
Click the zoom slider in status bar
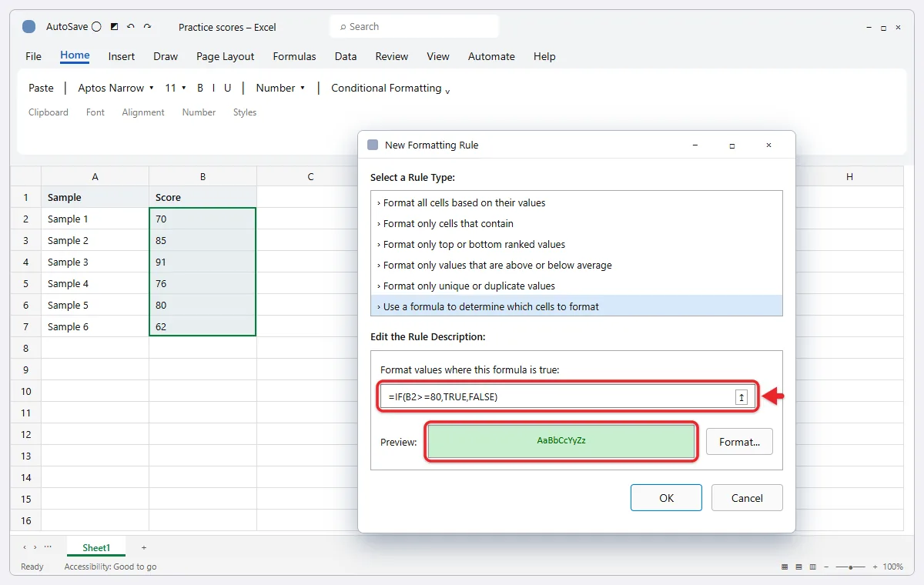point(850,567)
